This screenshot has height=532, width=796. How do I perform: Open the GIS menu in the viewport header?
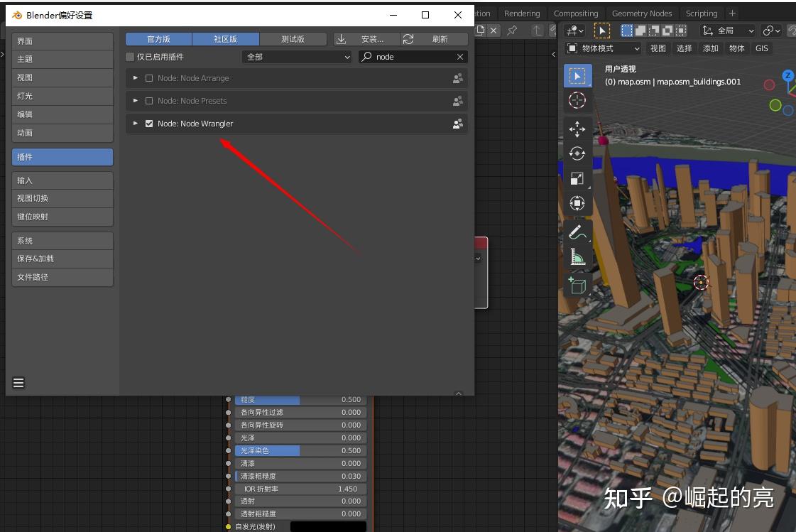(x=761, y=48)
